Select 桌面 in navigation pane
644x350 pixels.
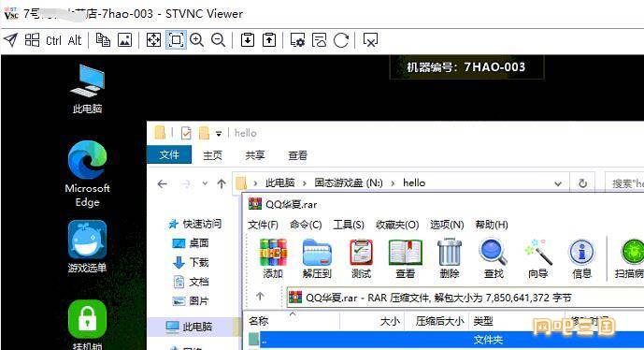click(x=191, y=243)
